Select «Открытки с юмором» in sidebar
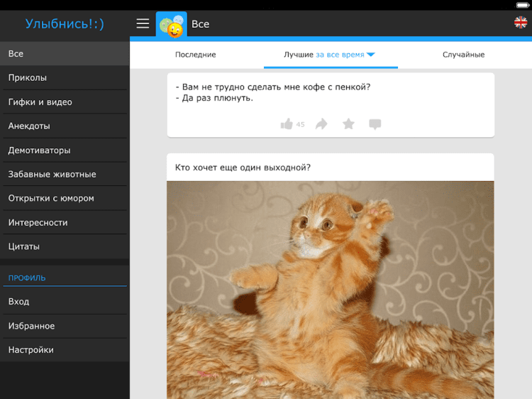Screen dimensions: 532x399 (x=51, y=199)
